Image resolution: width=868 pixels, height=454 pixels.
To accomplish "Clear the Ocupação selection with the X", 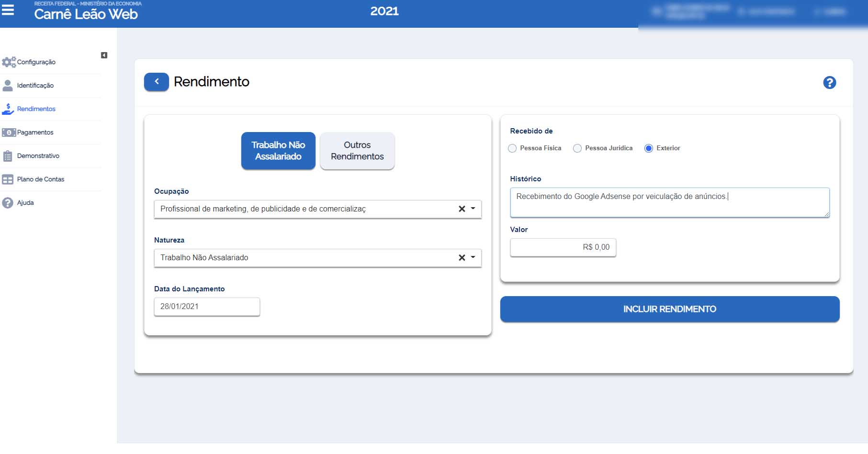I will click(462, 209).
